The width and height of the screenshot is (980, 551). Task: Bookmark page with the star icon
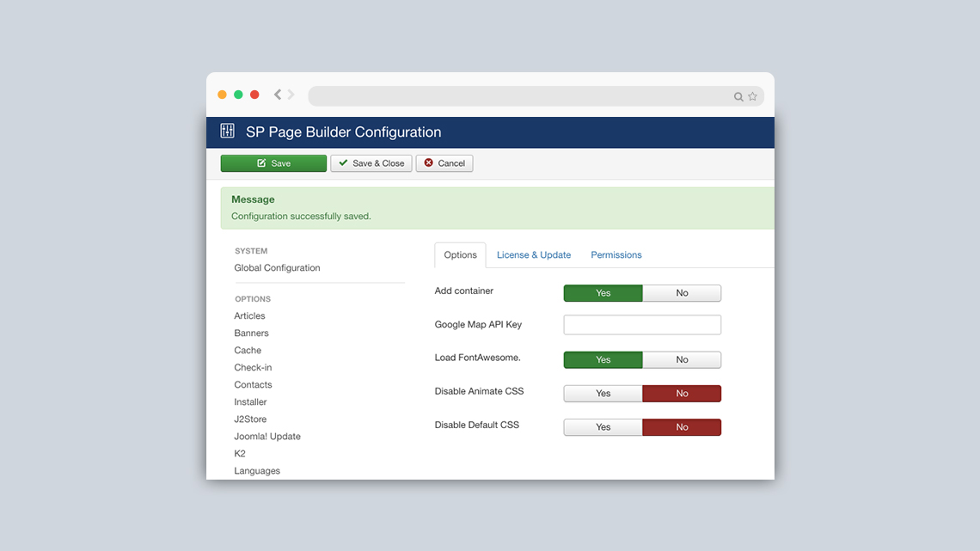click(x=752, y=96)
